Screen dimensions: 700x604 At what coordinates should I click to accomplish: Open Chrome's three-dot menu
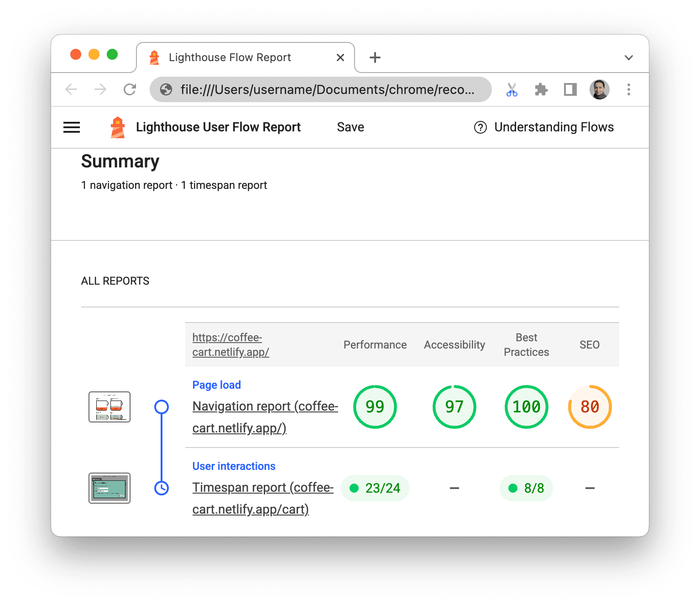coord(629,89)
